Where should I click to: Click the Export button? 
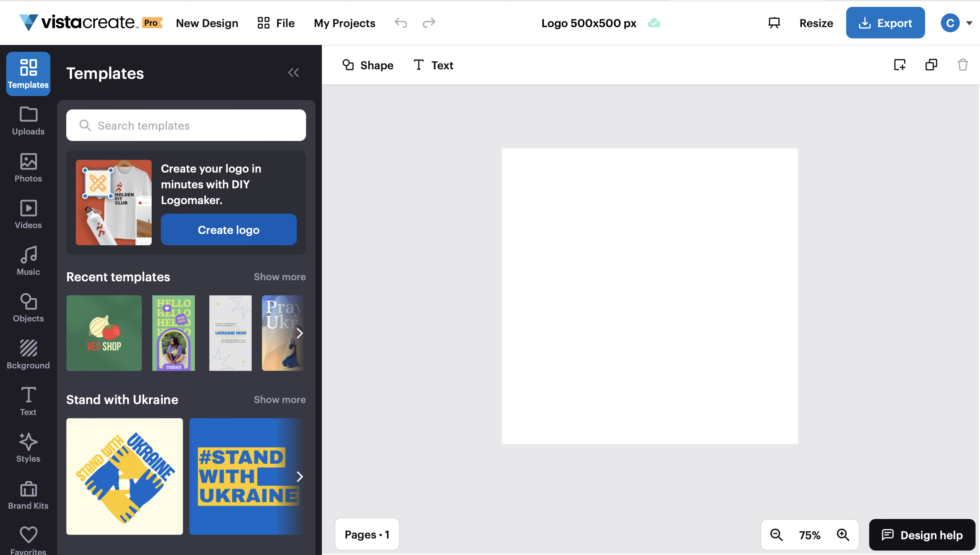[x=885, y=23]
